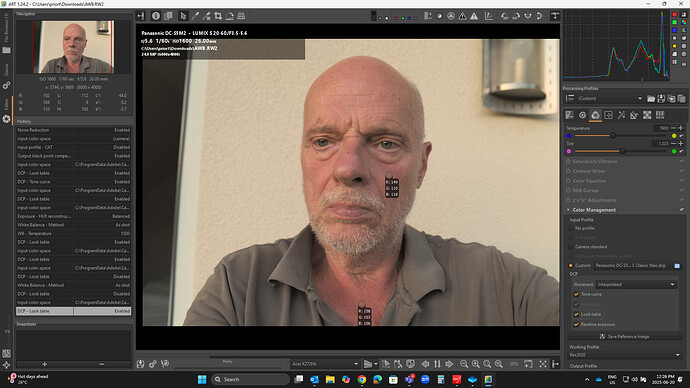Toggle the clipped highlights warning indicator
Image resolution: width=690 pixels, height=388 pixels.
coord(474,16)
